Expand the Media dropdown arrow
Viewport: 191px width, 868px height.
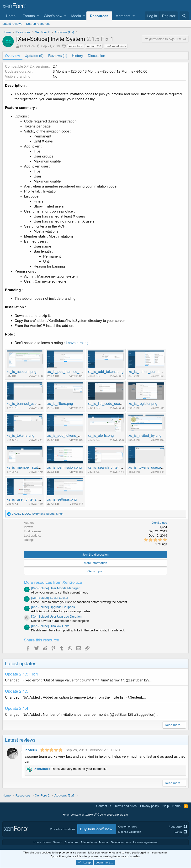tap(84, 16)
